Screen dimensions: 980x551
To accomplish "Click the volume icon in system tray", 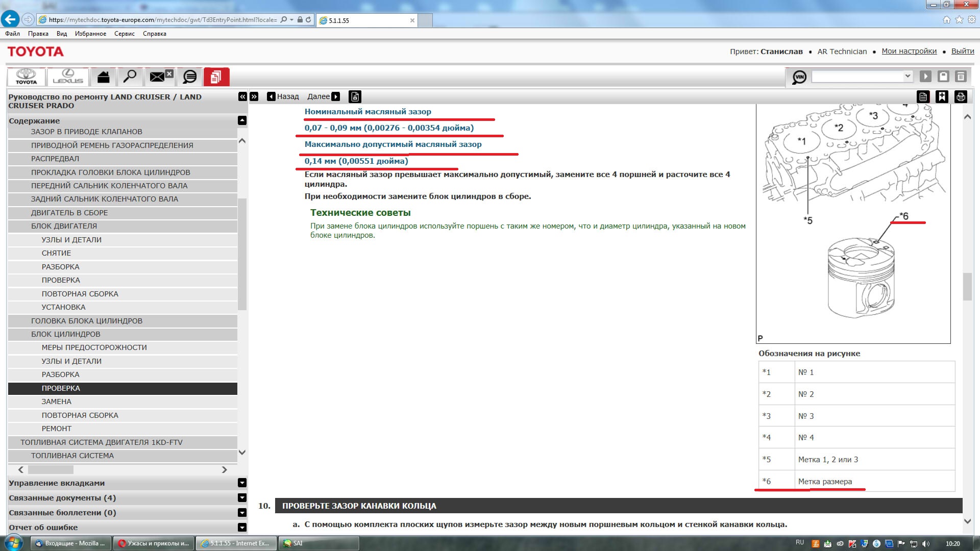I will point(926,543).
